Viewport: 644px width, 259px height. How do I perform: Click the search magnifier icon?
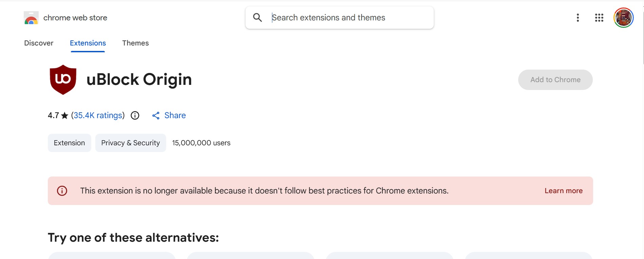(257, 18)
